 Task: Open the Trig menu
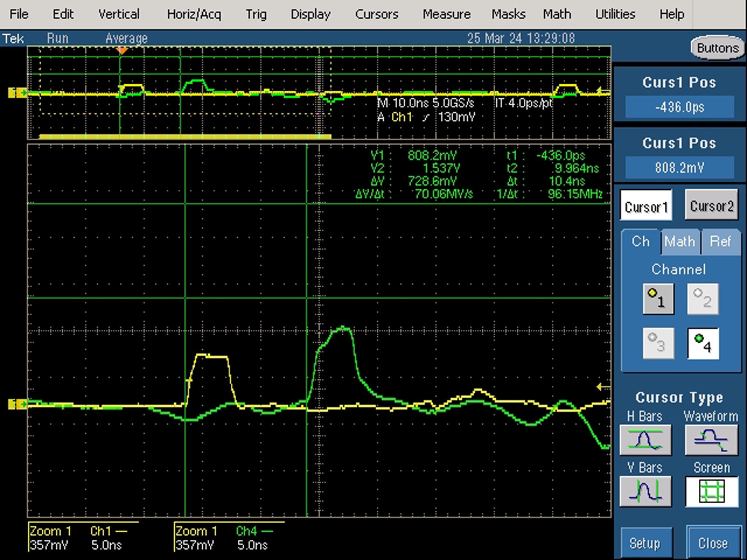[x=256, y=14]
